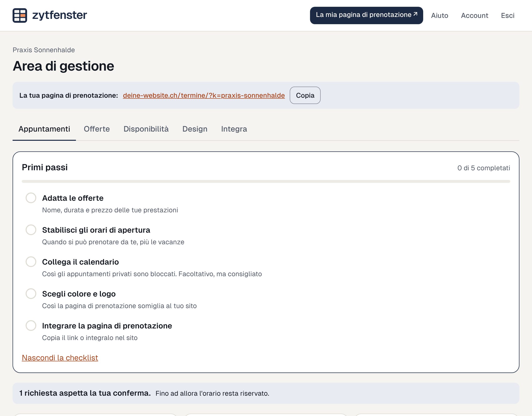Go to Account settings
Viewport: 532px width, 416px height.
[x=474, y=15]
